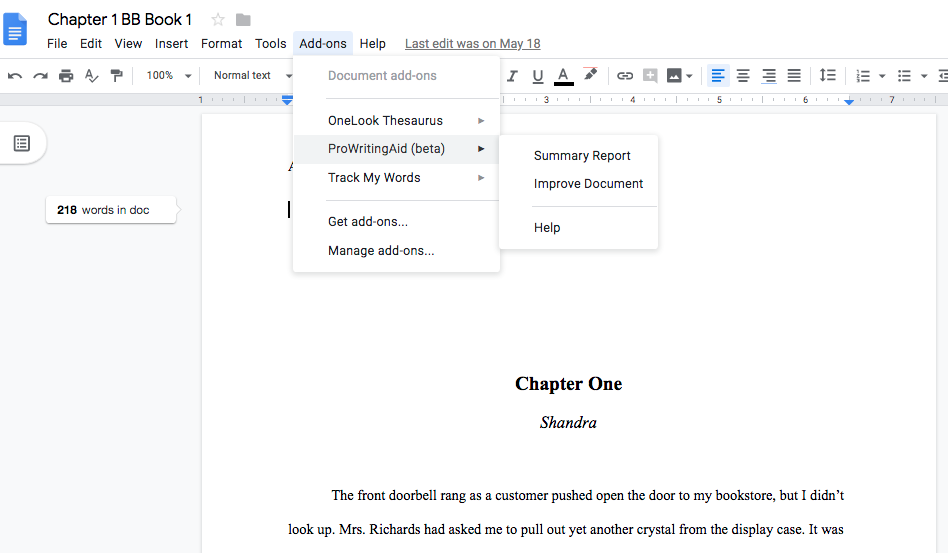Open the Normal text style dropdown
Screen dimensions: 948x553
[x=250, y=76]
